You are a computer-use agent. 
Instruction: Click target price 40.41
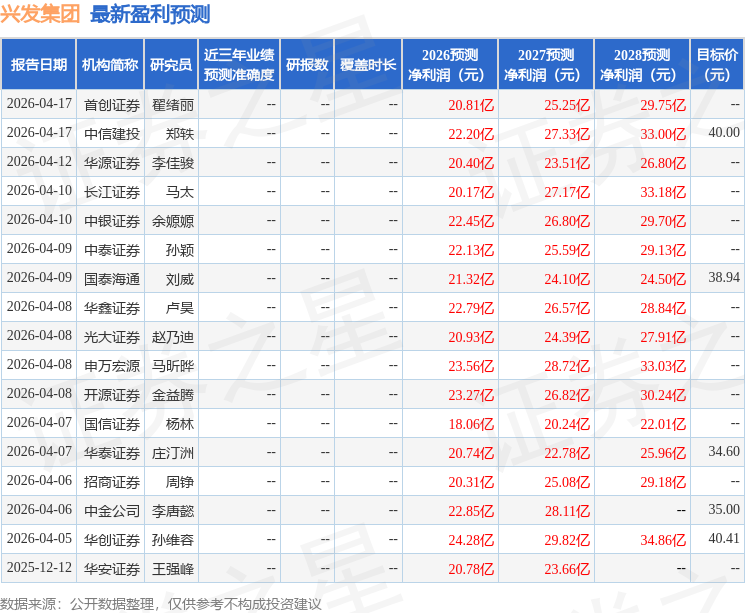tap(724, 538)
